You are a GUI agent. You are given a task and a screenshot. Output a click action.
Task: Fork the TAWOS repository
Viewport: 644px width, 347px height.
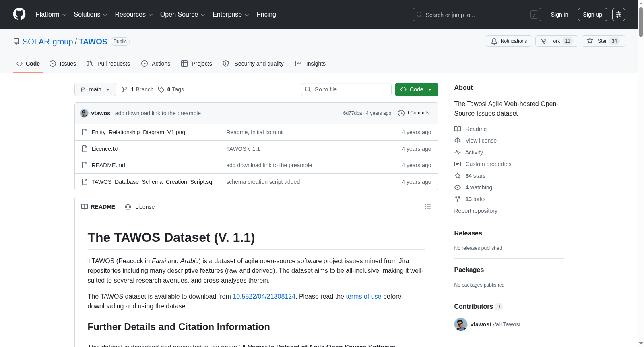point(557,41)
